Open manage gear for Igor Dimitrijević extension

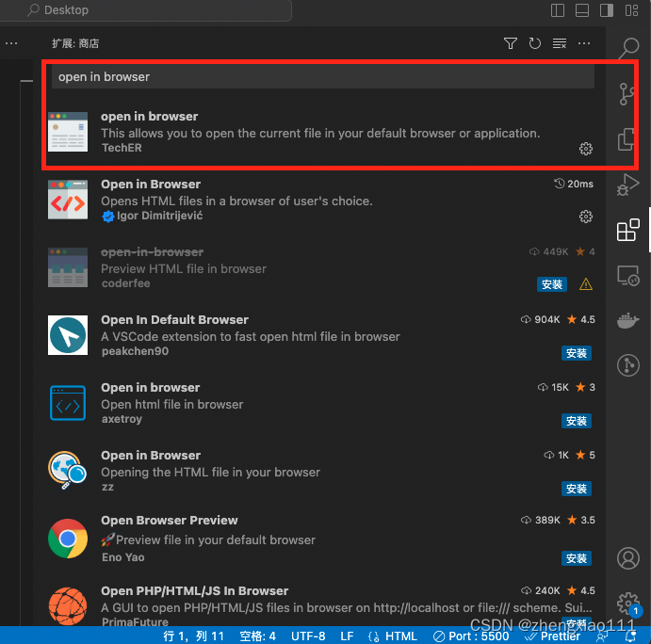coord(586,217)
